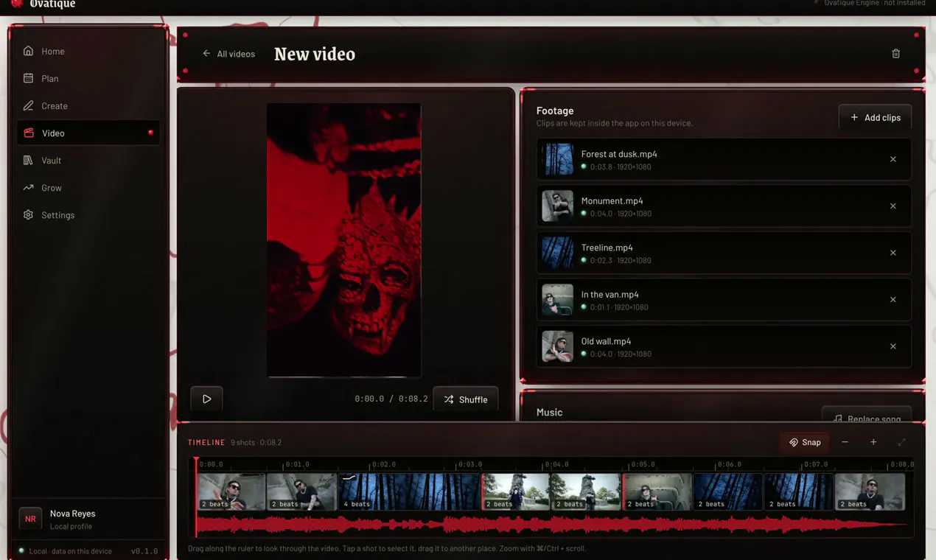Image resolution: width=936 pixels, height=560 pixels.
Task: Shuffle the shot order
Action: click(x=466, y=399)
